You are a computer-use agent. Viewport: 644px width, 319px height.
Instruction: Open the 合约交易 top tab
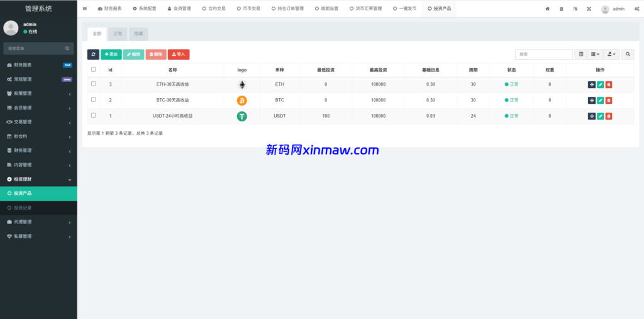pos(214,9)
